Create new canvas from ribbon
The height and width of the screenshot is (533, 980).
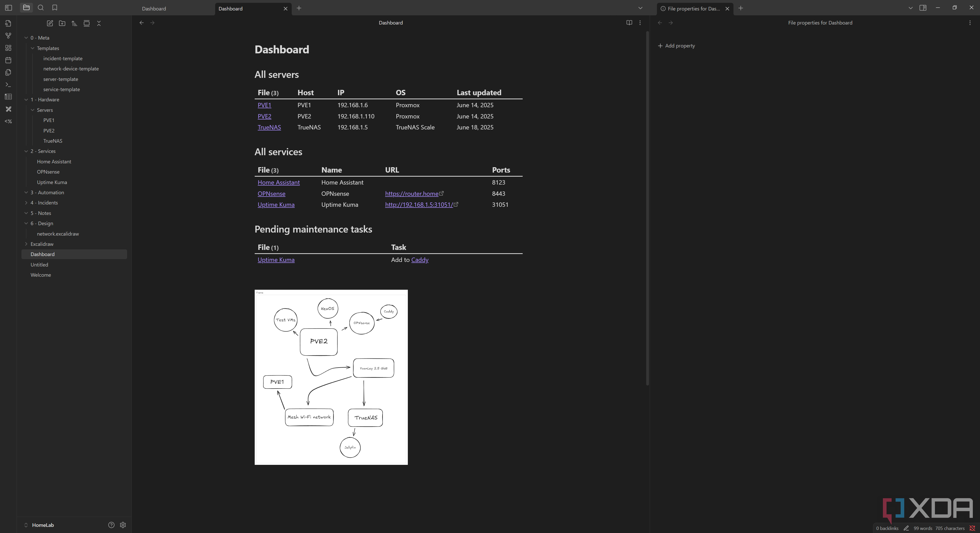click(x=8, y=48)
